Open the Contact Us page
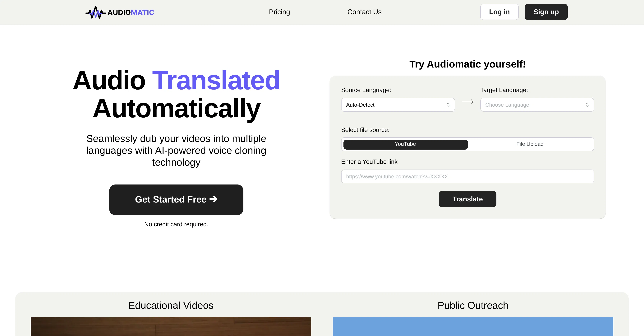644x336 pixels. tap(364, 12)
